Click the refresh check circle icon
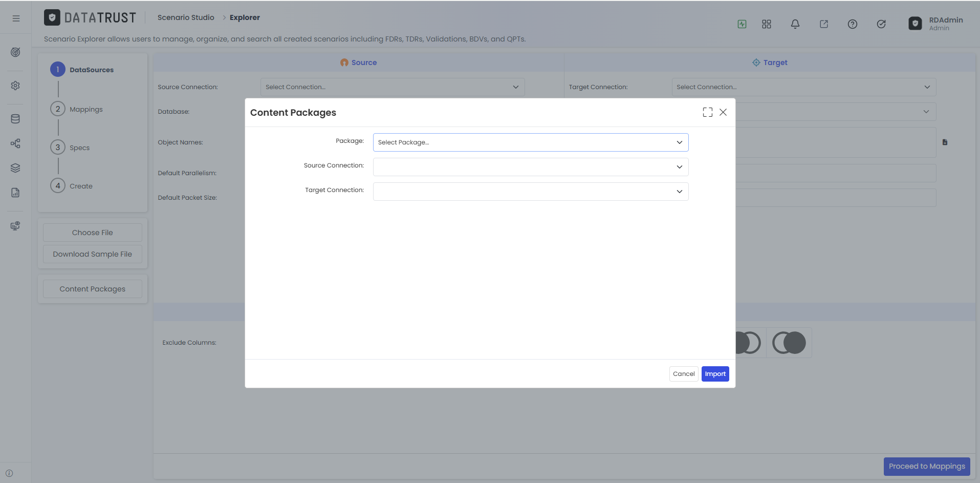Viewport: 980px width, 483px height. (881, 24)
